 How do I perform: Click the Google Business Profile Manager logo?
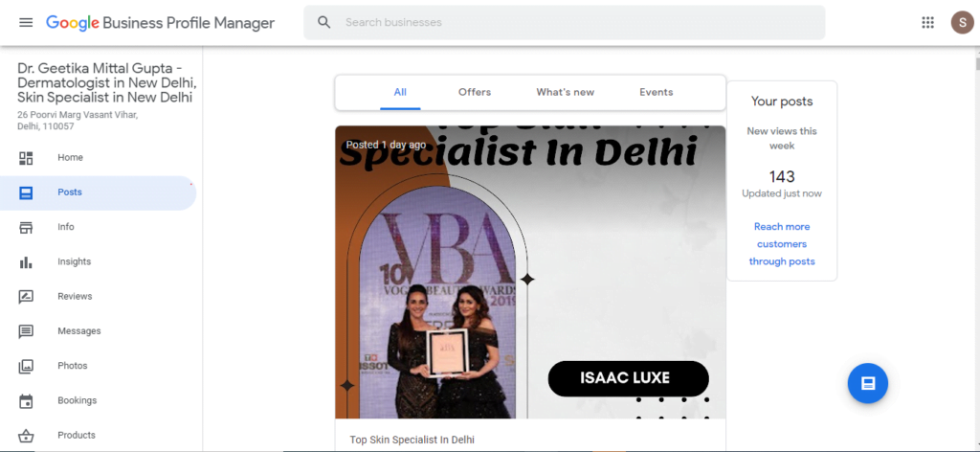[160, 23]
